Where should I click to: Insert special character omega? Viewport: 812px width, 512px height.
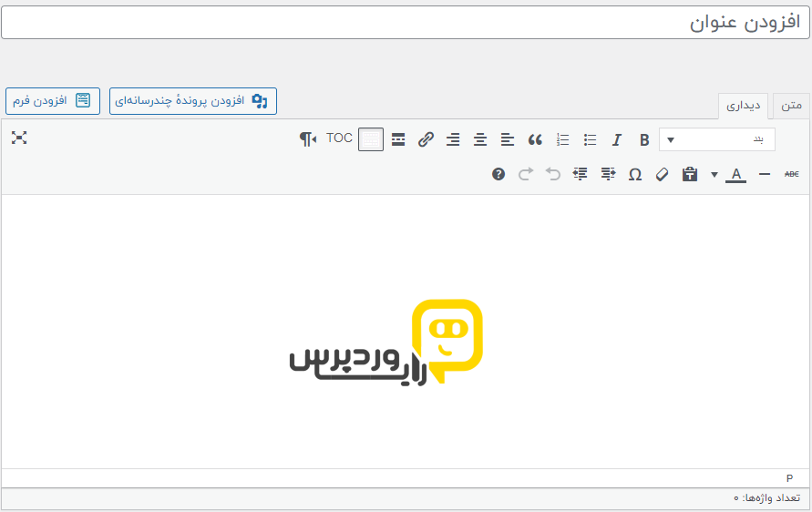[x=635, y=175]
